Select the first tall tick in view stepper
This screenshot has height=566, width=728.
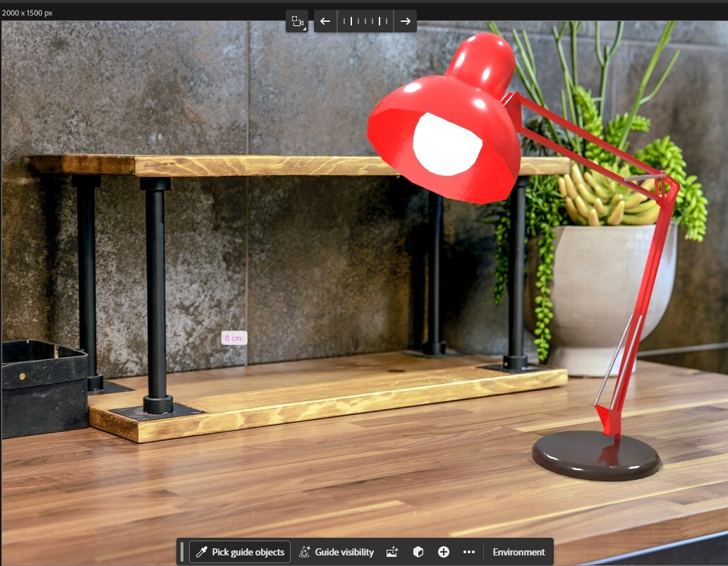[x=351, y=21]
